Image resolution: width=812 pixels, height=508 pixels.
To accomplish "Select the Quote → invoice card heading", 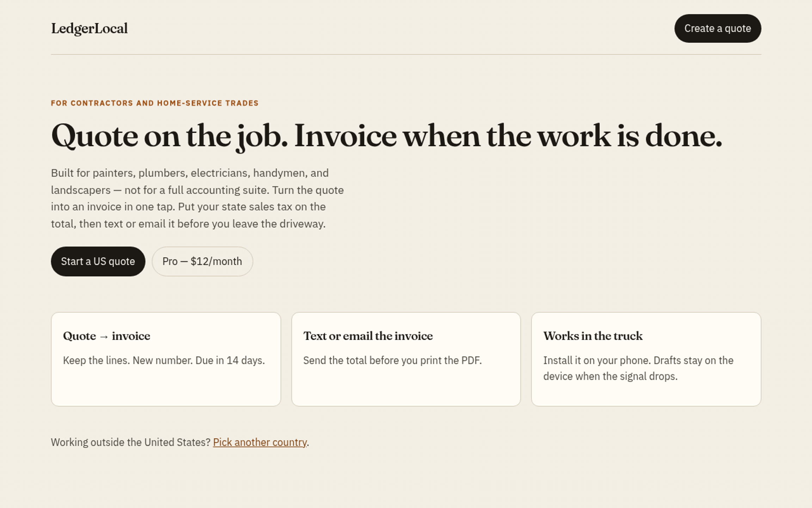I will click(x=106, y=336).
